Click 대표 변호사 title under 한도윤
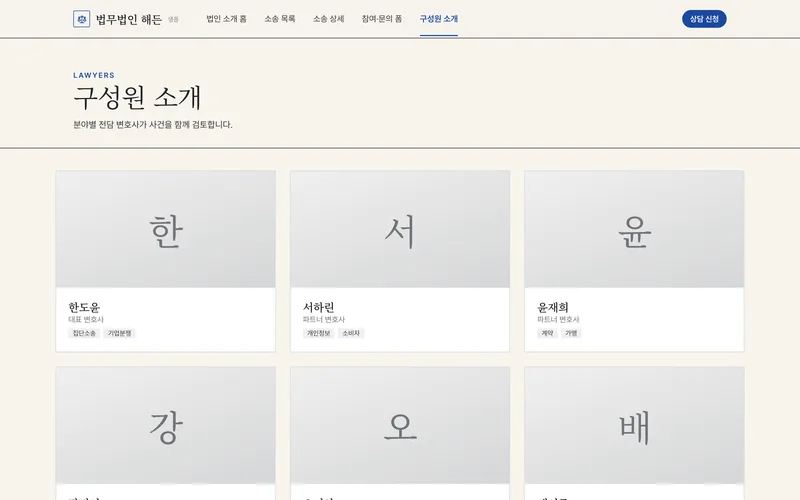800x500 pixels. 86,319
